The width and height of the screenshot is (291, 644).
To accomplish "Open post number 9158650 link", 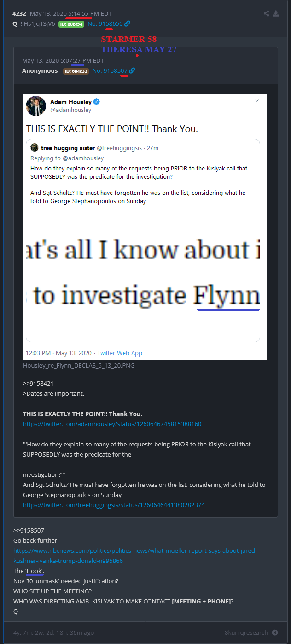I will [105, 23].
